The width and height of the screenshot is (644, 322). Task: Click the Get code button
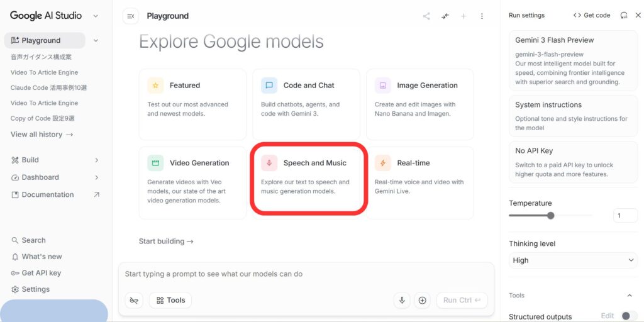(592, 15)
